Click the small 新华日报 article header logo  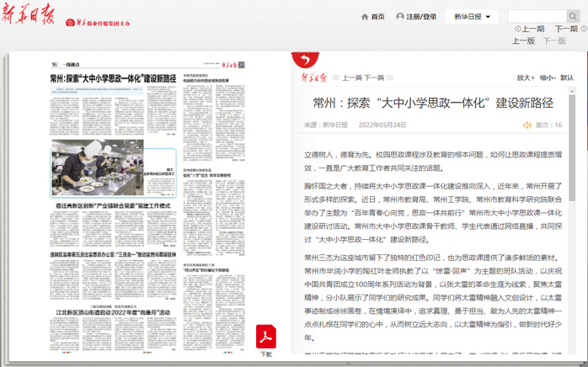[x=319, y=77]
